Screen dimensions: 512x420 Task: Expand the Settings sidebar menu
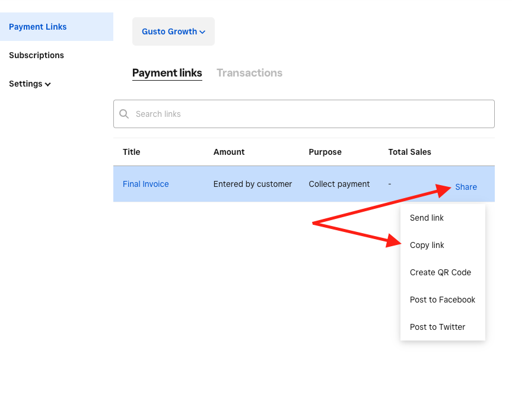[30, 84]
